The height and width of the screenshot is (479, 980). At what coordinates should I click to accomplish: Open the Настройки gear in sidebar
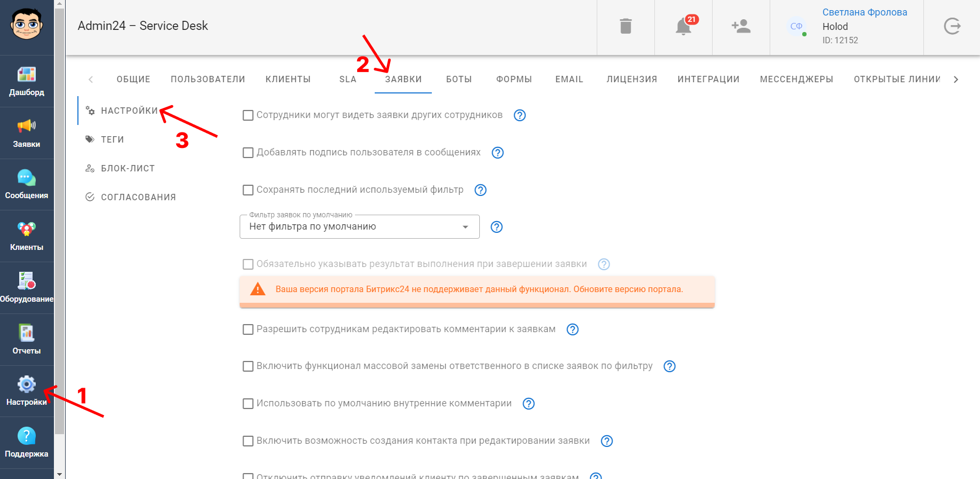pos(27,391)
